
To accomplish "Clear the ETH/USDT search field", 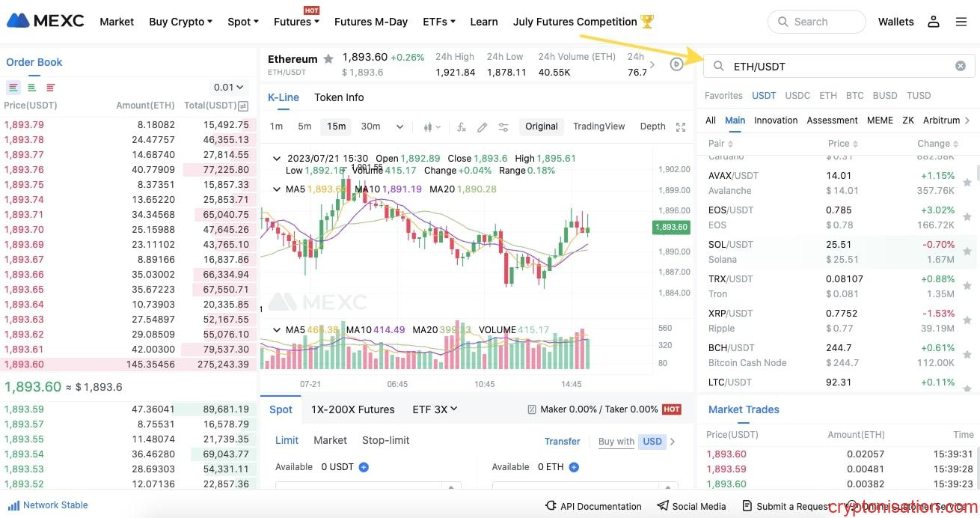I will click(x=961, y=66).
